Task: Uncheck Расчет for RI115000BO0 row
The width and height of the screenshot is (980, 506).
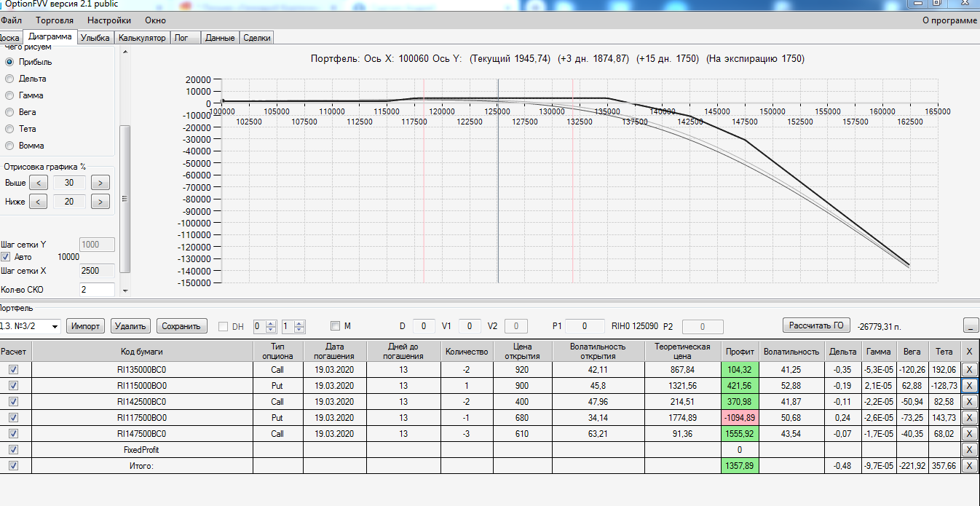Action: pos(14,386)
